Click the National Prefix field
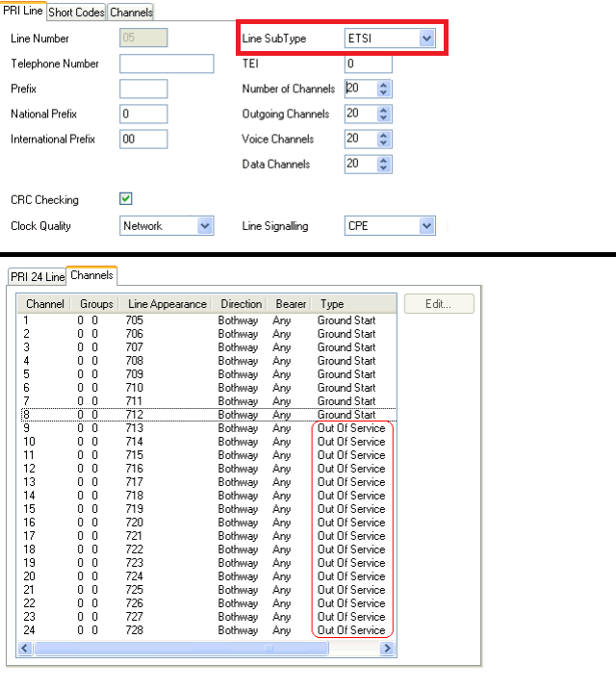Image resolution: width=616 pixels, height=690 pixels. click(x=143, y=114)
